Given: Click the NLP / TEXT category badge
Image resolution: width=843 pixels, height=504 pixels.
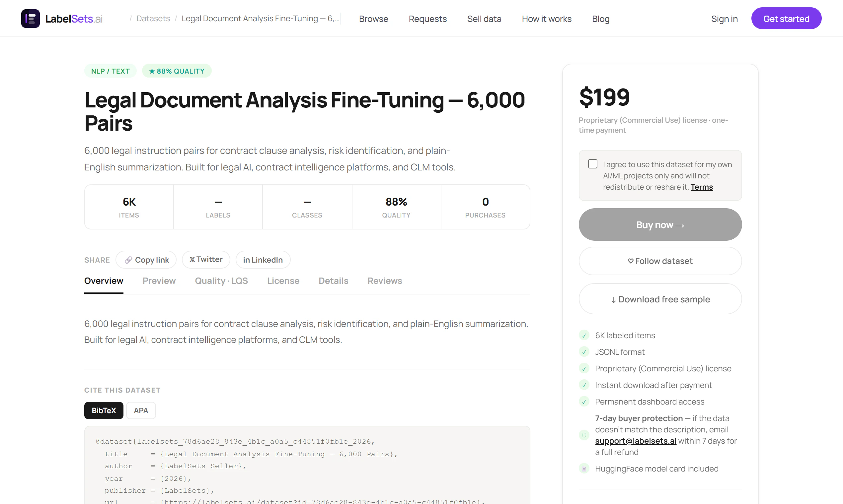Looking at the screenshot, I should click(x=110, y=71).
